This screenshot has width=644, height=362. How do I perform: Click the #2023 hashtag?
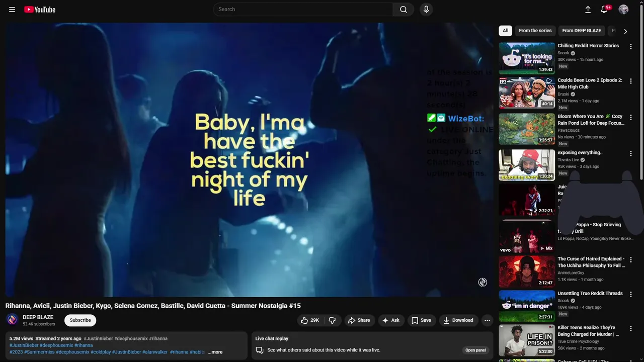[16, 352]
